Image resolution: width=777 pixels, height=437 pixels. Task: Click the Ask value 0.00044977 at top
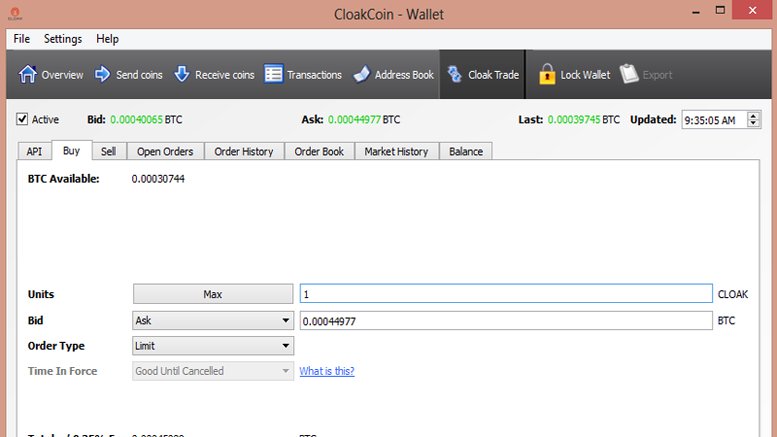[x=354, y=119]
